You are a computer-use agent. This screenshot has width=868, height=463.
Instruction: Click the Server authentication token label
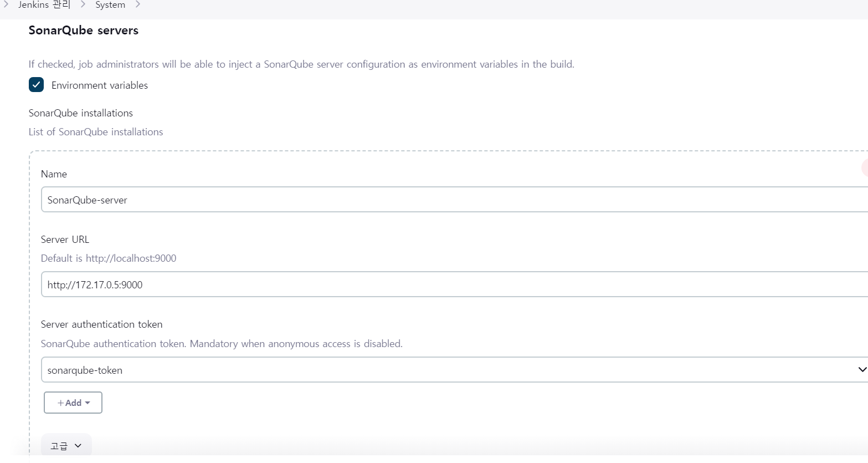(102, 324)
